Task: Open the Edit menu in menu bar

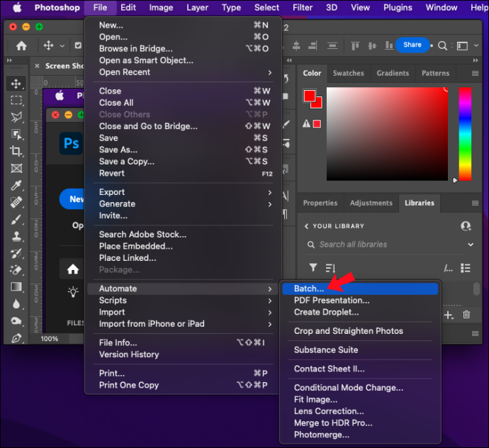Action: tap(128, 8)
